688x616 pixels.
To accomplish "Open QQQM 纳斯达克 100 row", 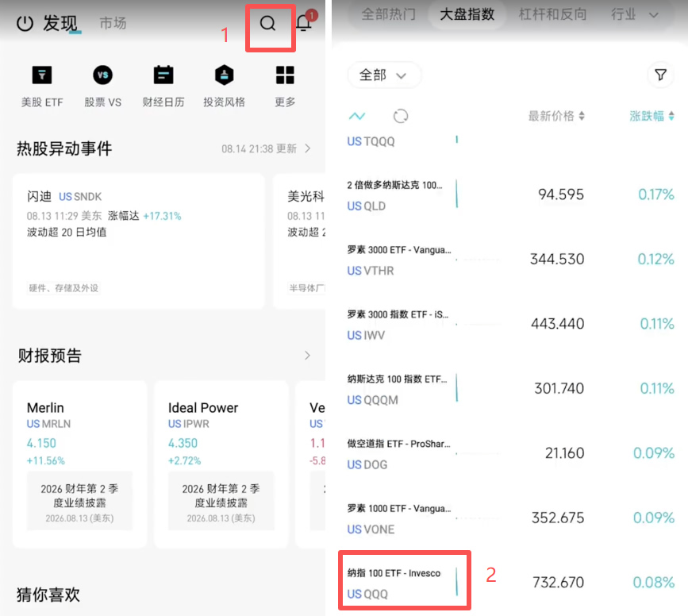I will (511, 388).
